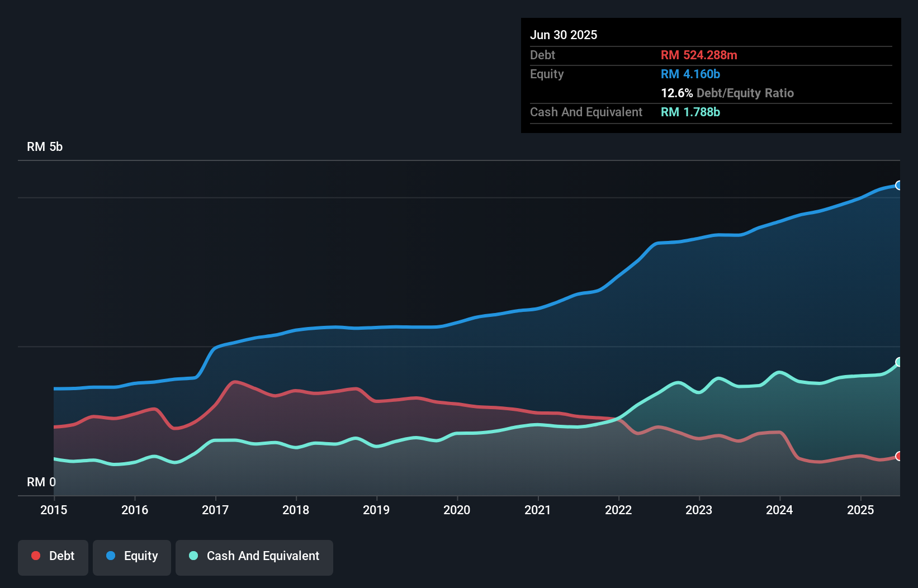The height and width of the screenshot is (588, 918).
Task: Click the Equity endpoint marker on the blue line
Action: click(x=899, y=186)
